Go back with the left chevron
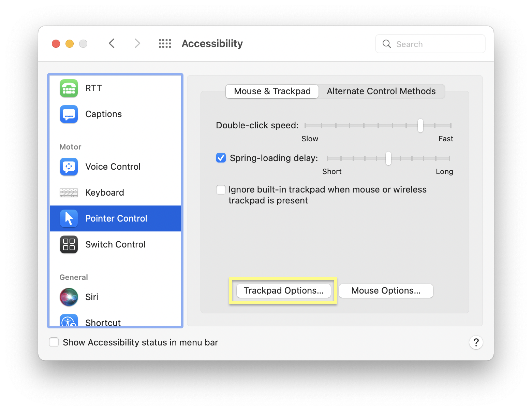532x411 pixels. 112,43
